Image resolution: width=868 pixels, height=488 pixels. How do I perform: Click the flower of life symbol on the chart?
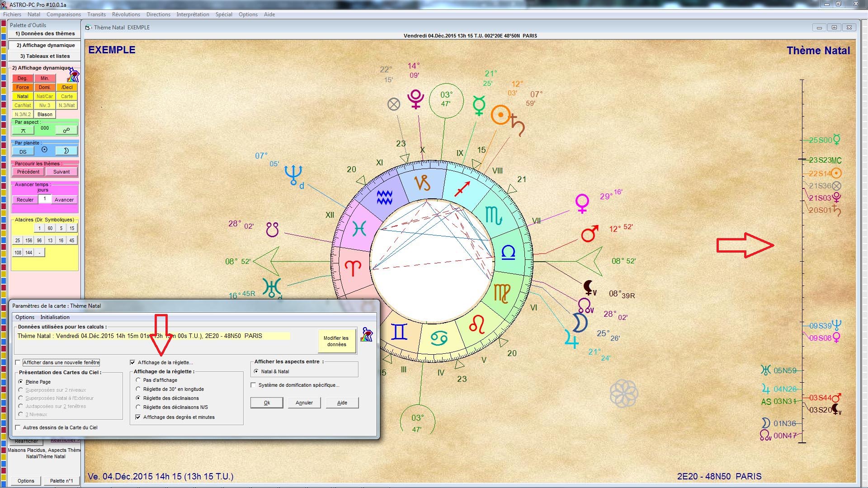coord(623,393)
